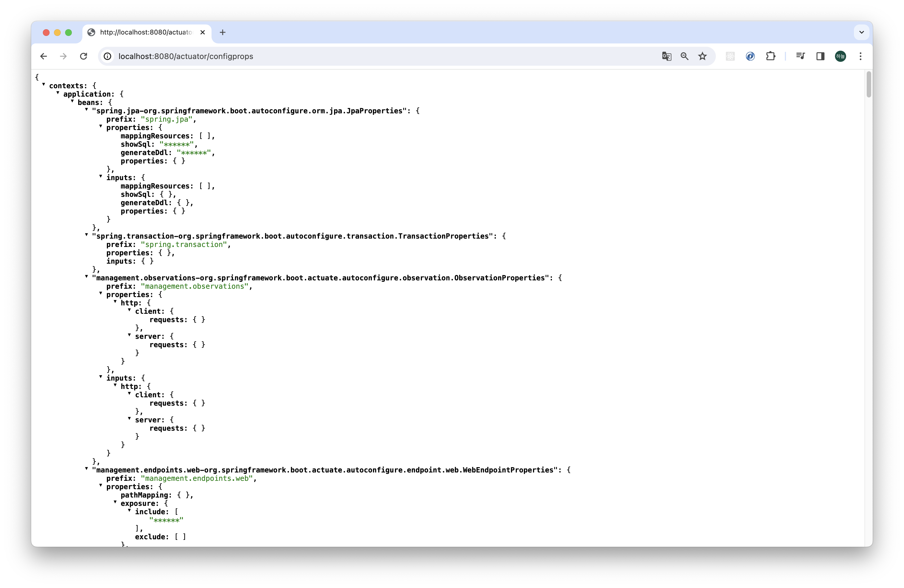Toggle the browser side panel icon
904x588 pixels.
821,56
